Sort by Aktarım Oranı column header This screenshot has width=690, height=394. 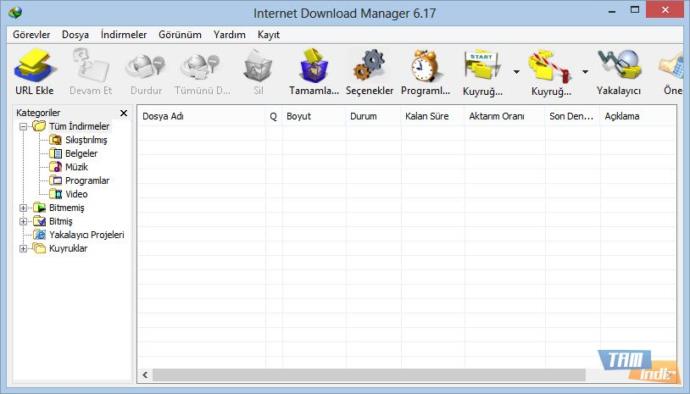tap(504, 116)
